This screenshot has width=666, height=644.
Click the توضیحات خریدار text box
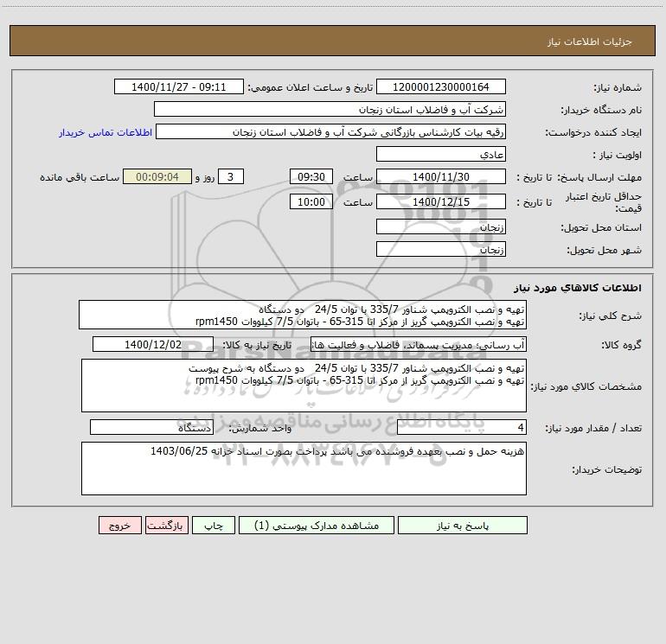coord(304,469)
